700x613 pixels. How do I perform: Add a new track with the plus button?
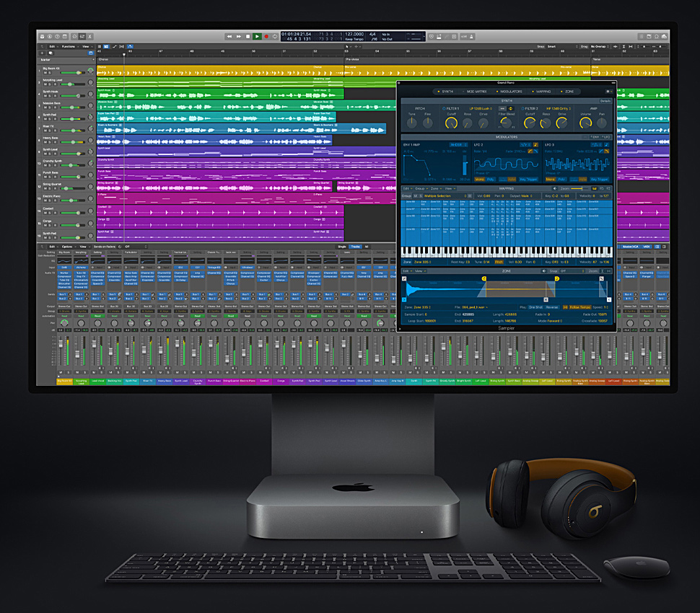pyautogui.click(x=42, y=53)
